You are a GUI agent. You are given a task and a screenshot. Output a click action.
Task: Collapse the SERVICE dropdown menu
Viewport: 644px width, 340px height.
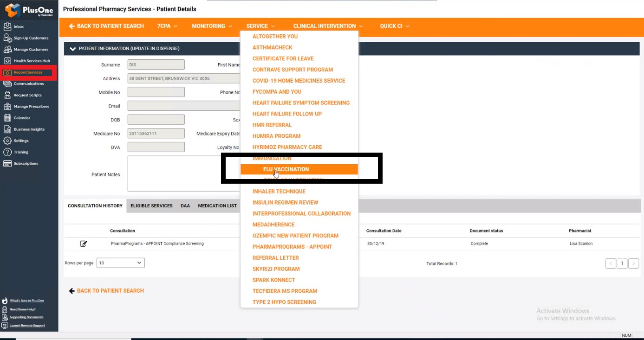(x=260, y=26)
